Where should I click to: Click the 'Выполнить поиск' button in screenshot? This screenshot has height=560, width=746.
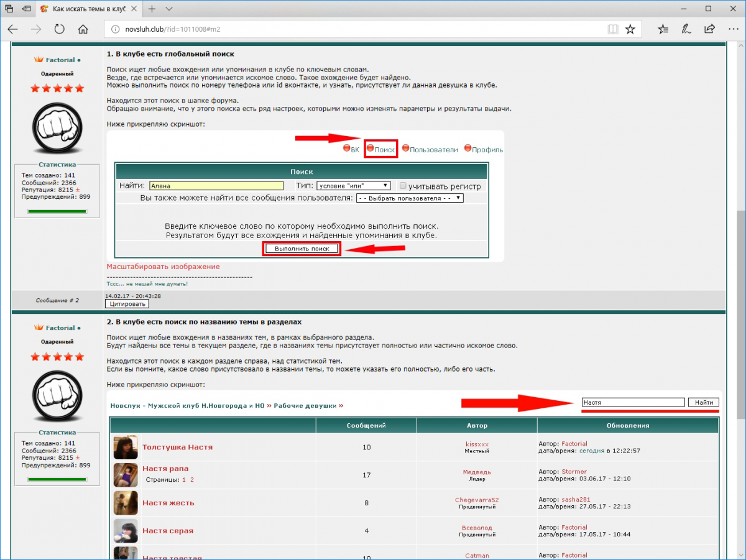pyautogui.click(x=302, y=249)
